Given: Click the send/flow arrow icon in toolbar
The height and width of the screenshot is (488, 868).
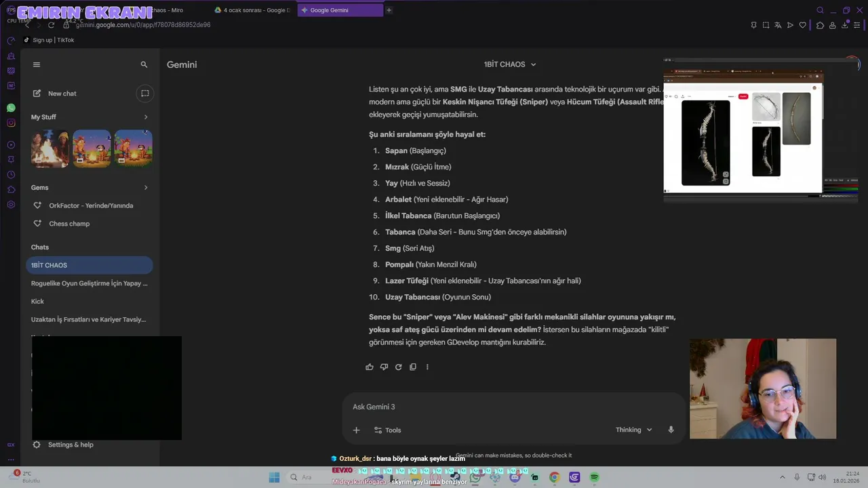Looking at the screenshot, I should click(790, 25).
